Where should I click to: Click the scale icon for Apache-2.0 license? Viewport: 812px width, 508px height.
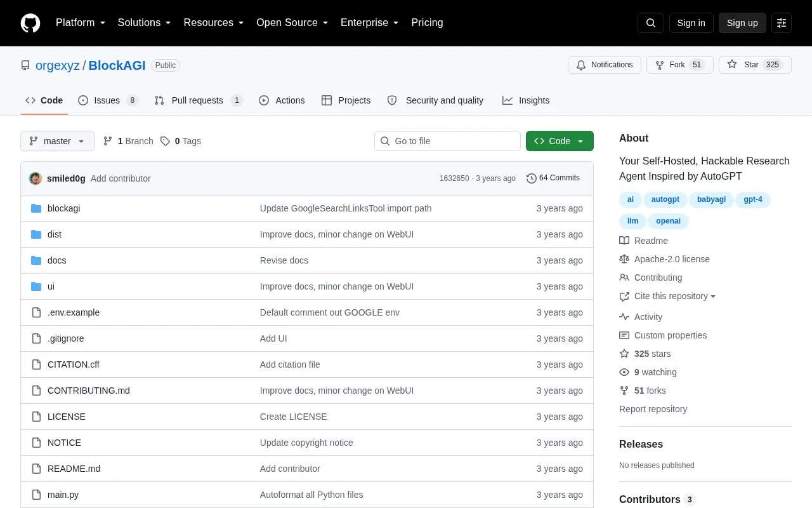click(624, 259)
